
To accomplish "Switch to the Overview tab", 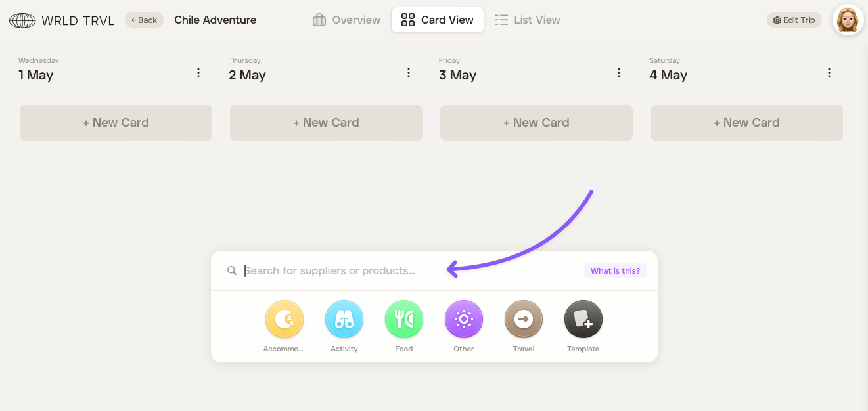I will (x=346, y=20).
